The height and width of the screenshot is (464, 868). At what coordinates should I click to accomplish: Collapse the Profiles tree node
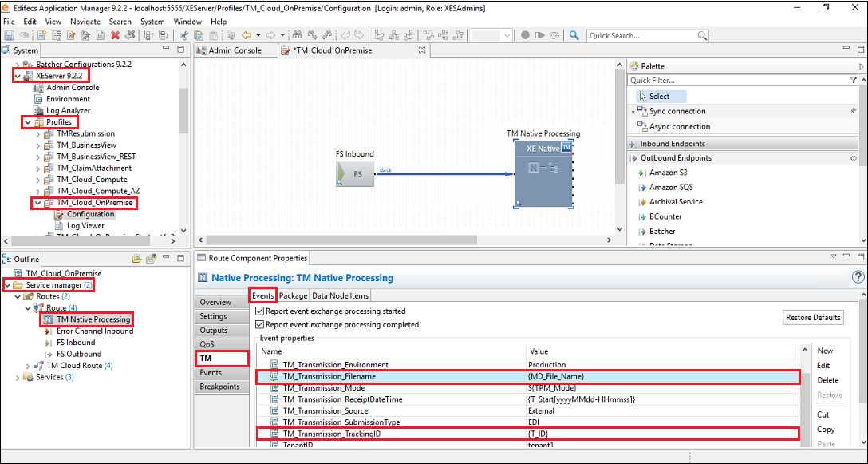tap(27, 122)
